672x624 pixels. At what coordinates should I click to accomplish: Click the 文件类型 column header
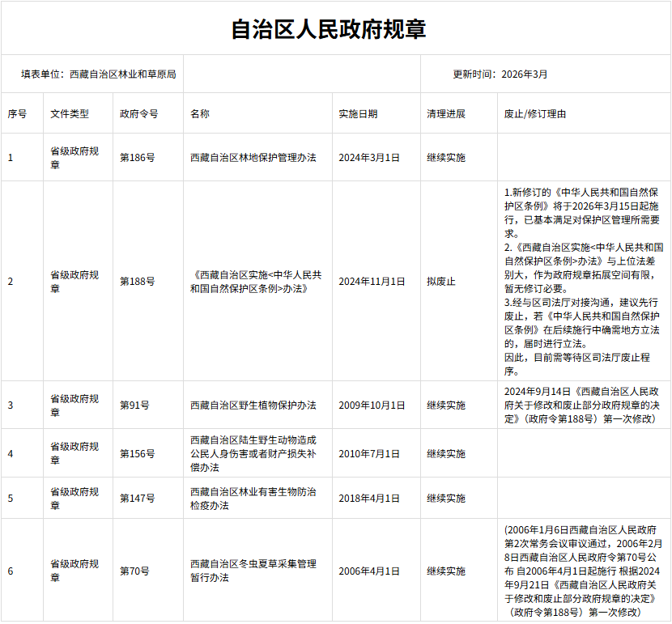(70, 114)
